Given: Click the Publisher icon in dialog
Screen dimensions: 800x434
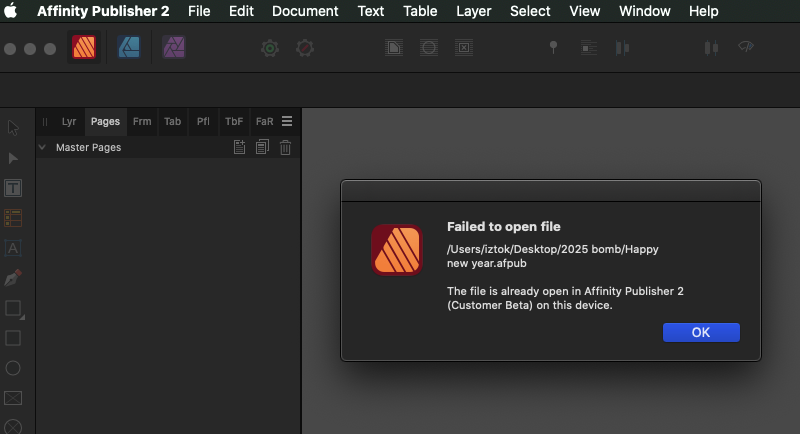Looking at the screenshot, I should pyautogui.click(x=397, y=250).
